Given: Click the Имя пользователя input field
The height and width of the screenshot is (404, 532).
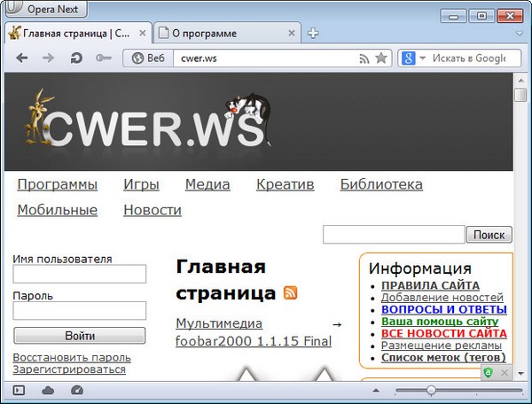Looking at the screenshot, I should (x=80, y=275).
